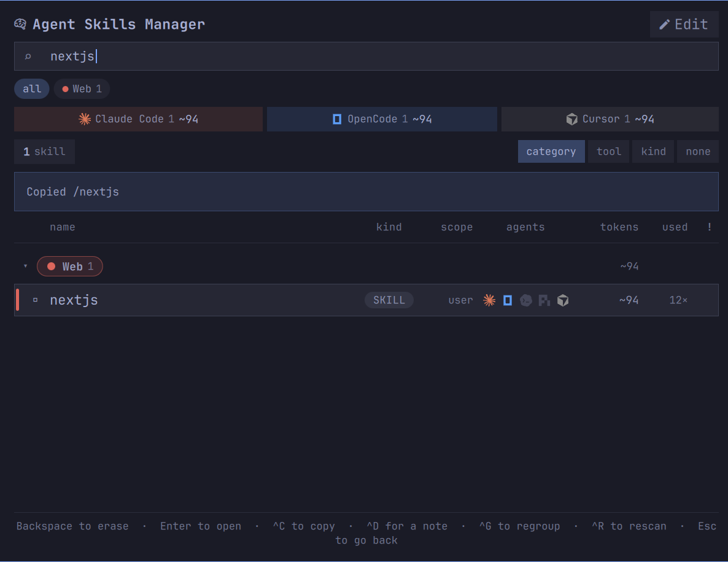
Task: Click '^C to copy' footer hint
Action: point(304,526)
